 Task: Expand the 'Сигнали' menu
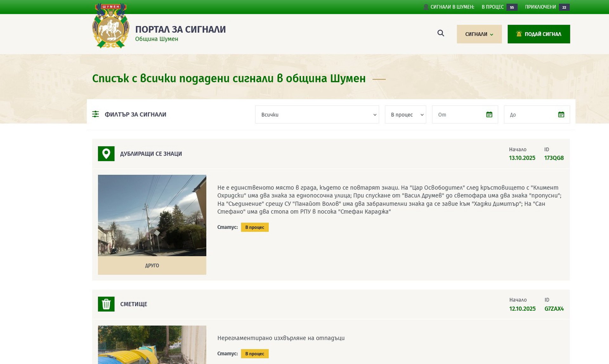(x=479, y=34)
